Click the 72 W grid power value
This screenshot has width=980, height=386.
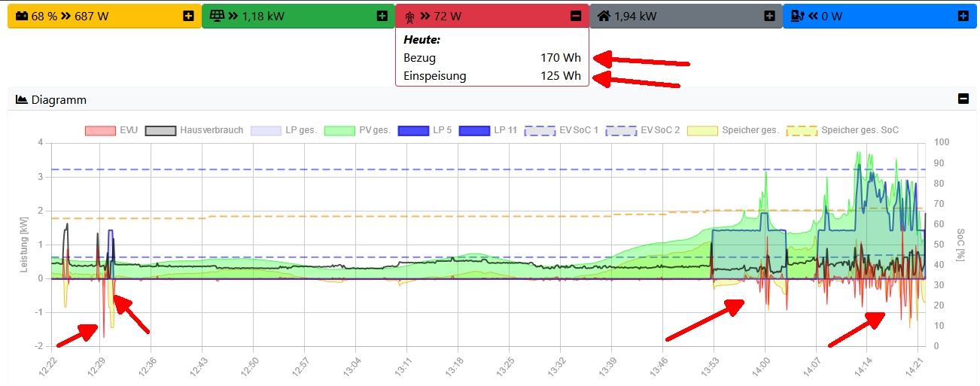pos(448,16)
